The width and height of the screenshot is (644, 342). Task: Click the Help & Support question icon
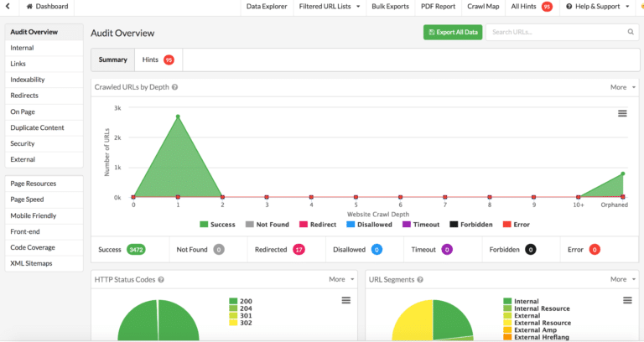(x=569, y=7)
